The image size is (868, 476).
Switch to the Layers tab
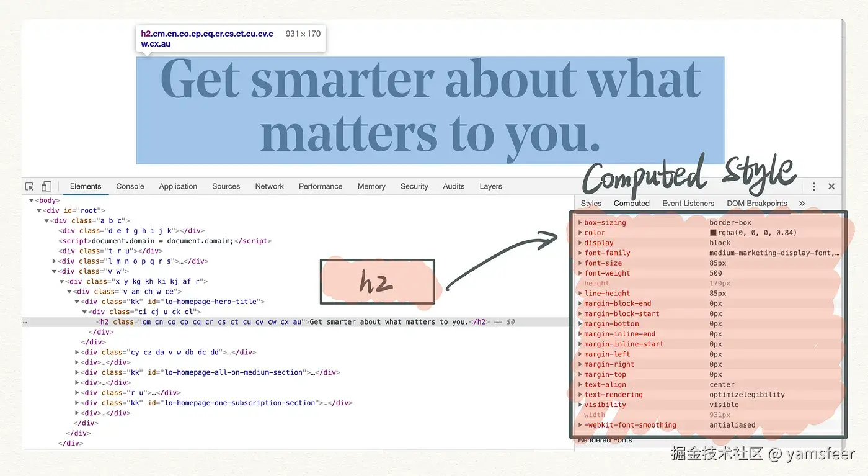click(x=490, y=186)
